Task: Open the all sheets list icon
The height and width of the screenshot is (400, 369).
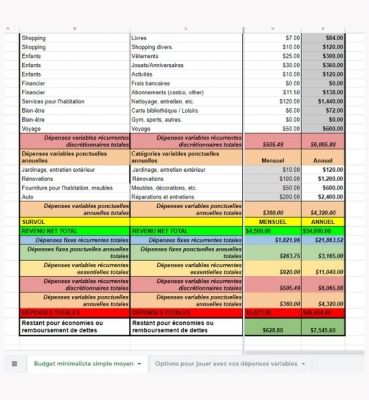Action: (14, 364)
